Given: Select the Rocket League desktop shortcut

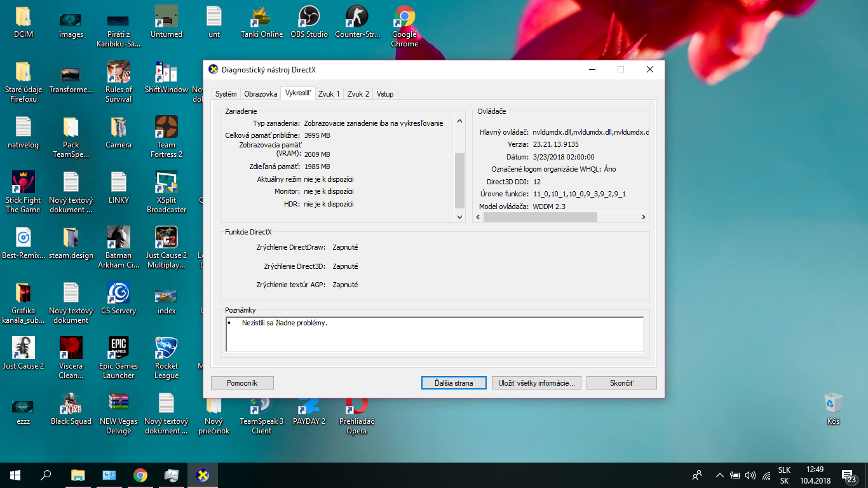Looking at the screenshot, I should 166,358.
